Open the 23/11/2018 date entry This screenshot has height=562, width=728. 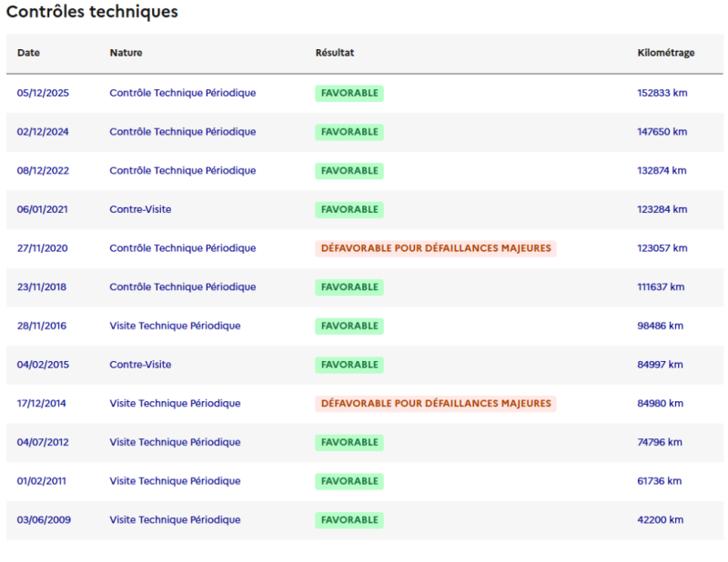[x=42, y=286]
